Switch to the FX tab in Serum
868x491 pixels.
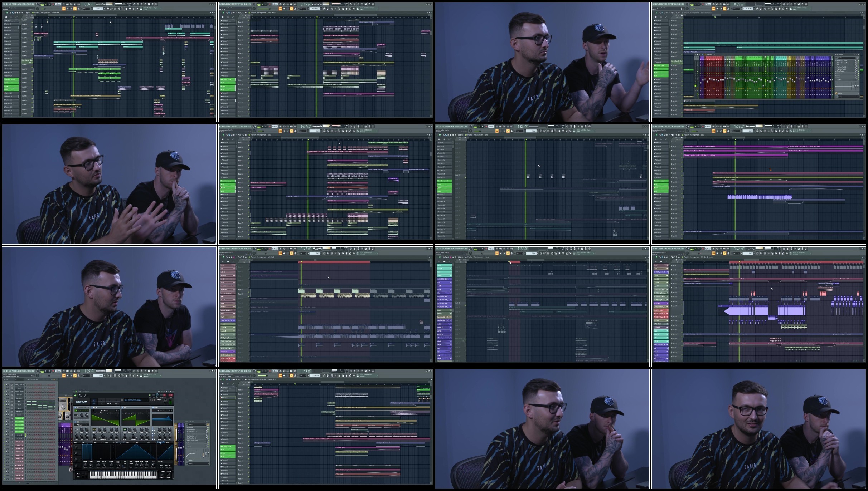(101, 402)
